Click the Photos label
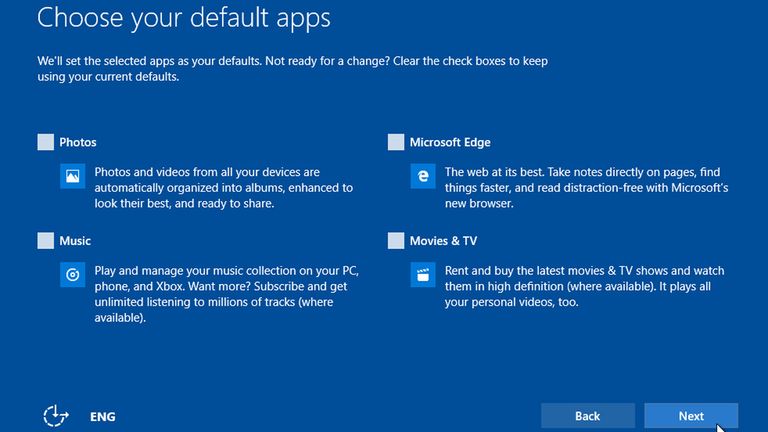 pos(78,143)
